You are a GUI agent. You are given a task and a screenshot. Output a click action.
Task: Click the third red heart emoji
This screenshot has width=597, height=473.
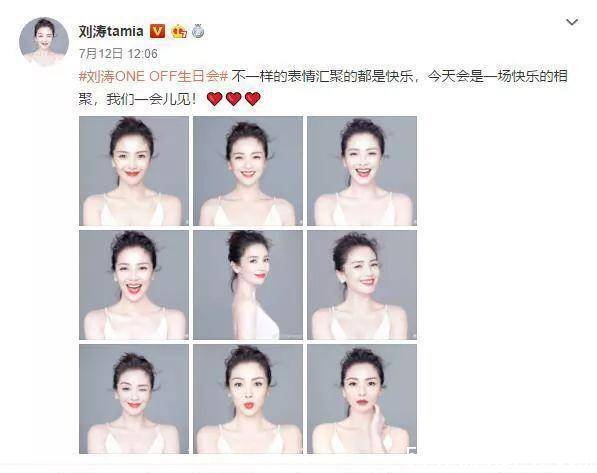click(252, 99)
